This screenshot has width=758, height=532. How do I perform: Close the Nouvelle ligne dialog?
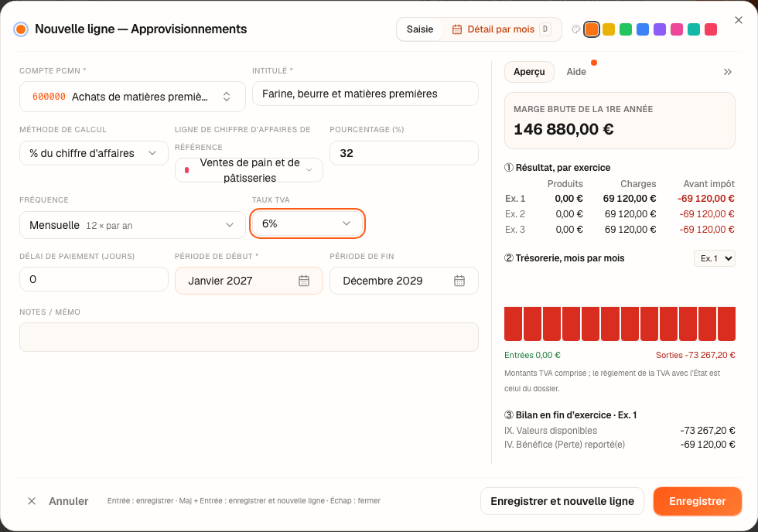pos(738,20)
